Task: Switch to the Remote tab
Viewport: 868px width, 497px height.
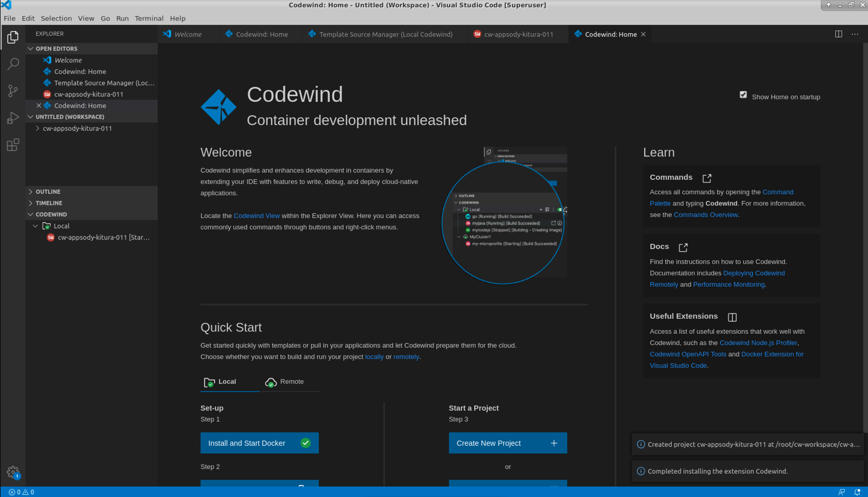Action: pyautogui.click(x=290, y=382)
